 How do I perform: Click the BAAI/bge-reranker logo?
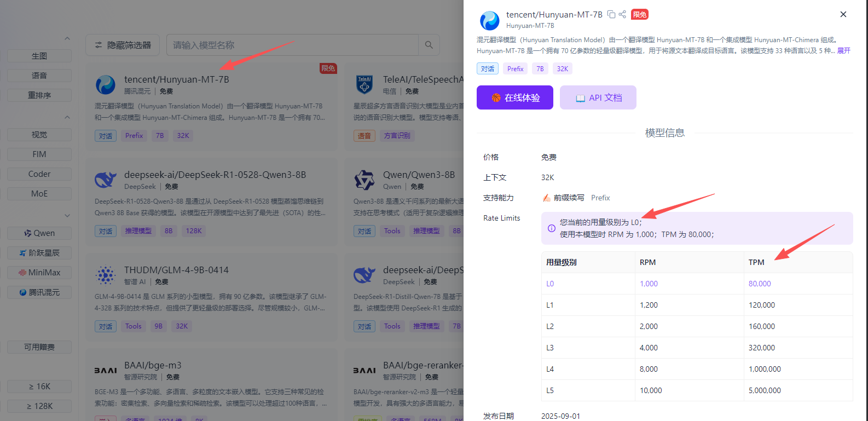[x=364, y=371]
